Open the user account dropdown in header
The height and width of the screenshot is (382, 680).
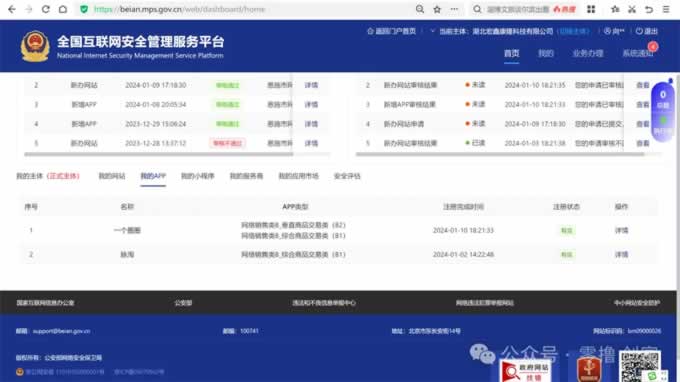point(614,31)
